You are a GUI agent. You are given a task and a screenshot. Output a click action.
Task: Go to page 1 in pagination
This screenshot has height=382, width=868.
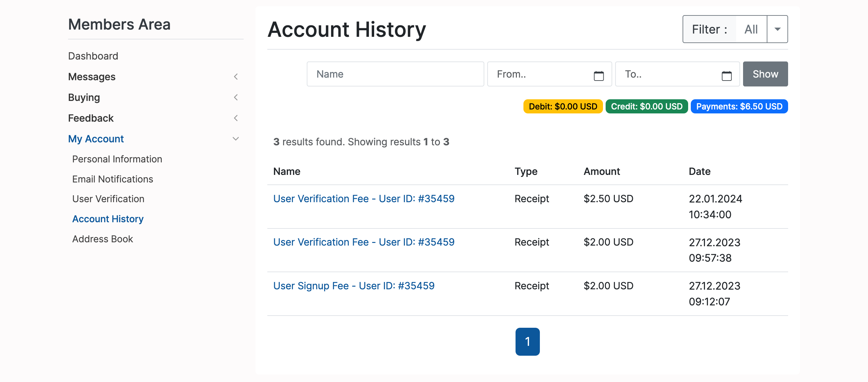click(527, 342)
